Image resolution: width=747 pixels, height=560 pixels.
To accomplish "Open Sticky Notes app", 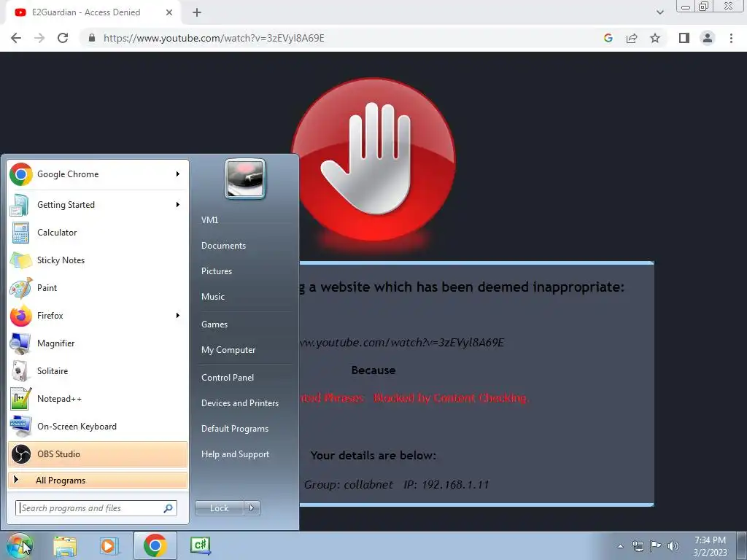I will pos(98,260).
